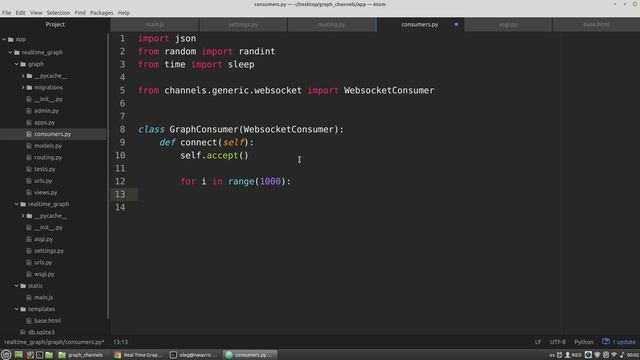Screen dimensions: 640x360
Task: Switch to the settings.py editor tab
Action: click(x=243, y=24)
